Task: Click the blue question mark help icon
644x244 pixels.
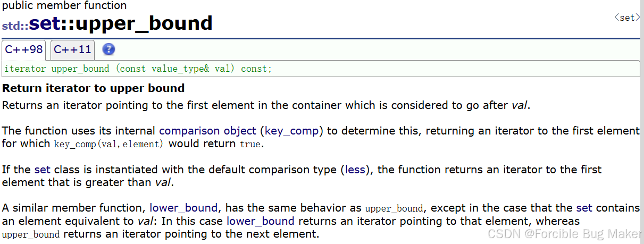Action: 108,49
